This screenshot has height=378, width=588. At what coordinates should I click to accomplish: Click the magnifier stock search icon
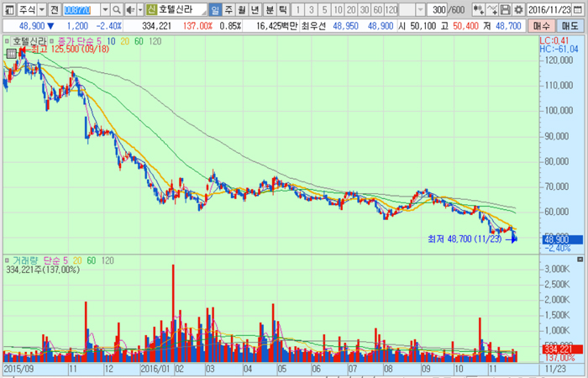click(117, 10)
